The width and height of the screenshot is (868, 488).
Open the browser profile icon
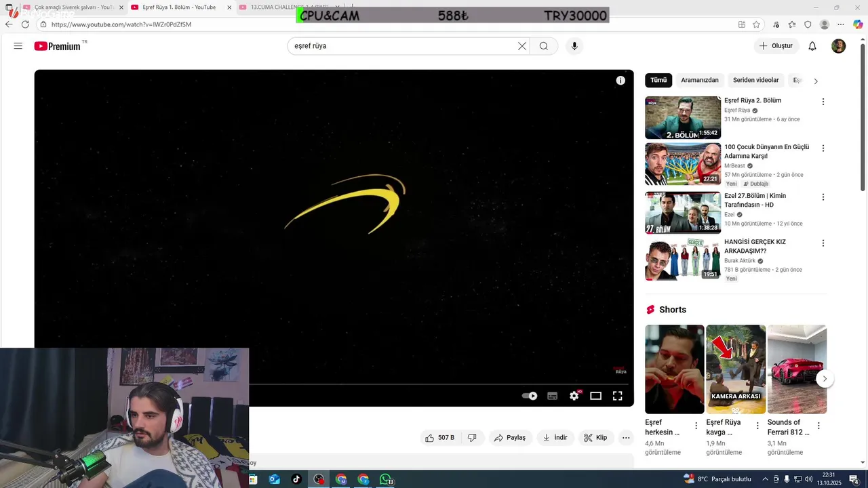[825, 24]
